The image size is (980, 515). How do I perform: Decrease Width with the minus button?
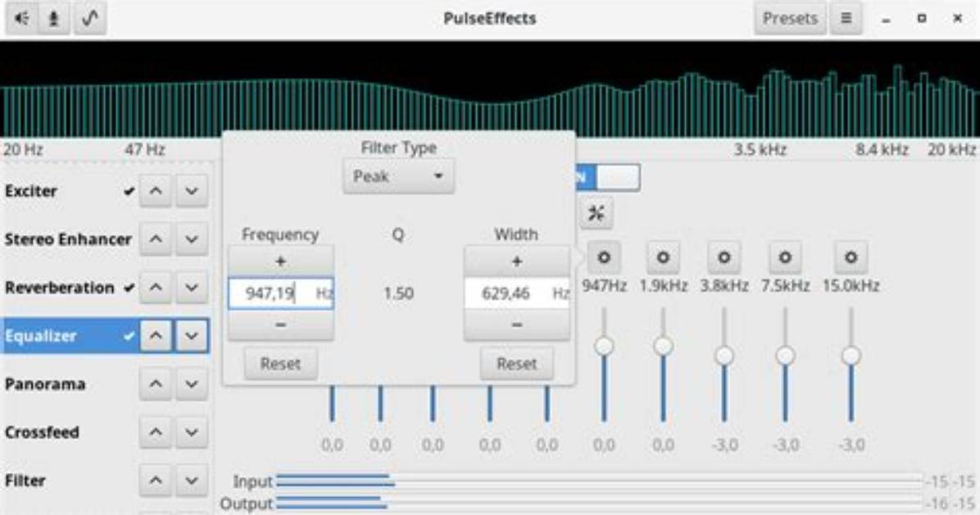click(x=517, y=325)
